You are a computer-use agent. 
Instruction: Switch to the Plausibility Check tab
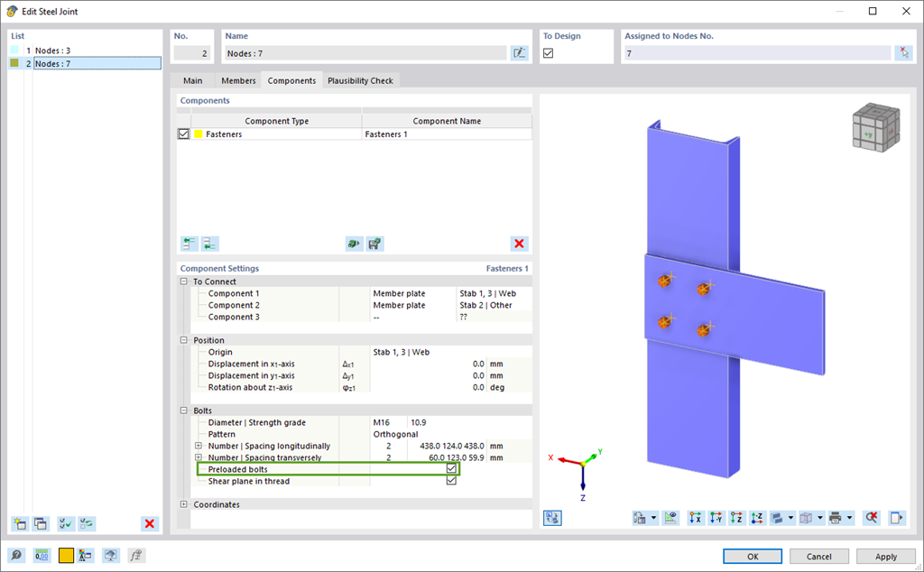[360, 80]
